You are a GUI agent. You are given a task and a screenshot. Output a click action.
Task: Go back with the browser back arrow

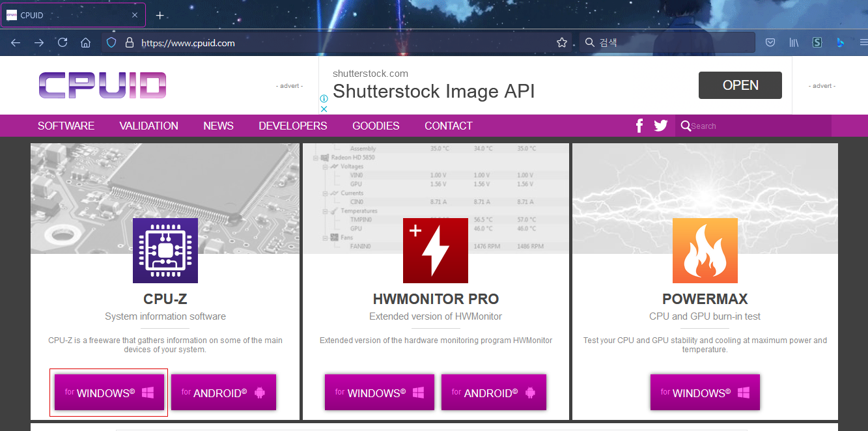pyautogui.click(x=16, y=43)
